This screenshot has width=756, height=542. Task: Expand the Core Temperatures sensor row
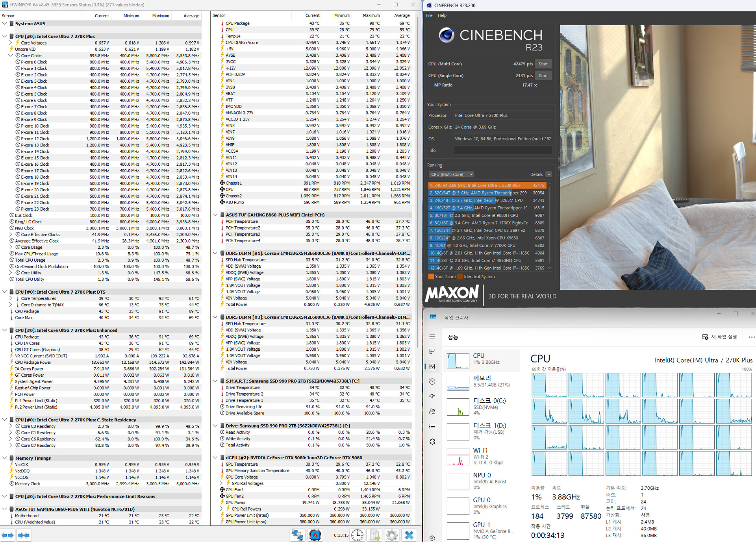[x=11, y=298]
